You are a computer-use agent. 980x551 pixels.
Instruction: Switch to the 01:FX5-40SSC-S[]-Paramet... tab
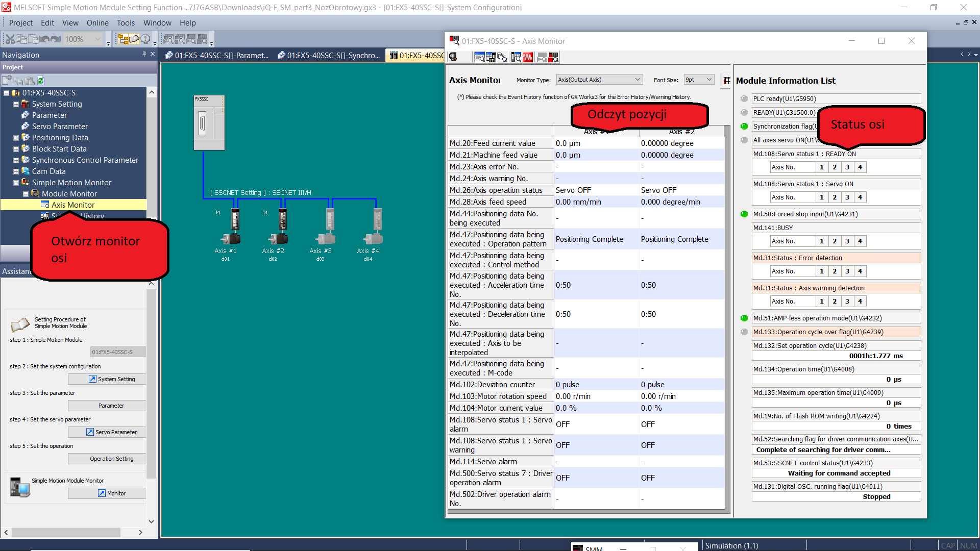click(217, 55)
